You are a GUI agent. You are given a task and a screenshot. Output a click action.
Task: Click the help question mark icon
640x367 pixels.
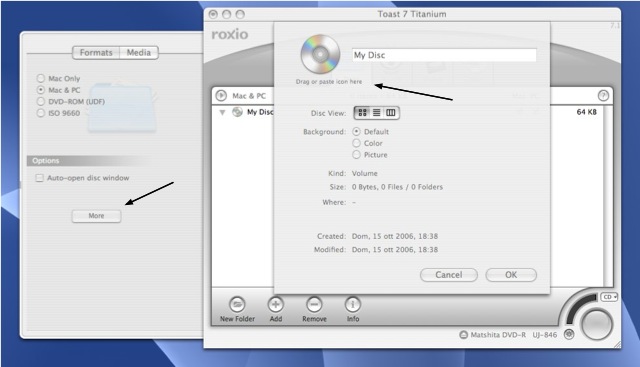pos(603,96)
